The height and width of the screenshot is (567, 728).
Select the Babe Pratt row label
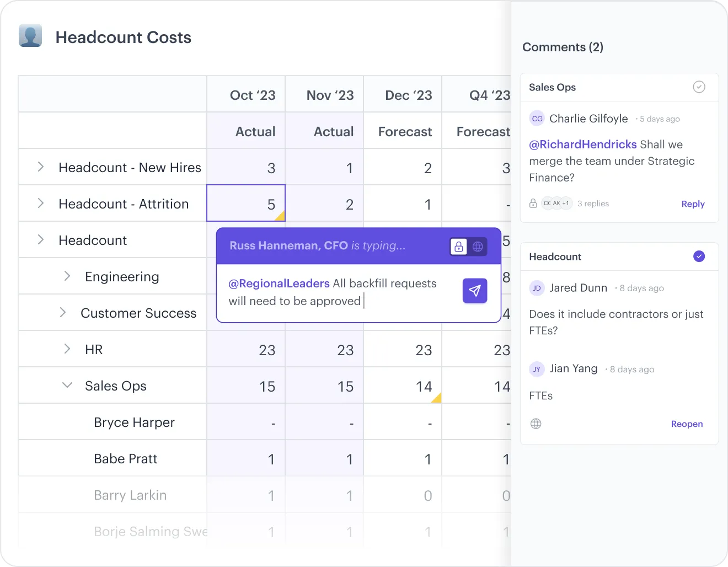[126, 459]
